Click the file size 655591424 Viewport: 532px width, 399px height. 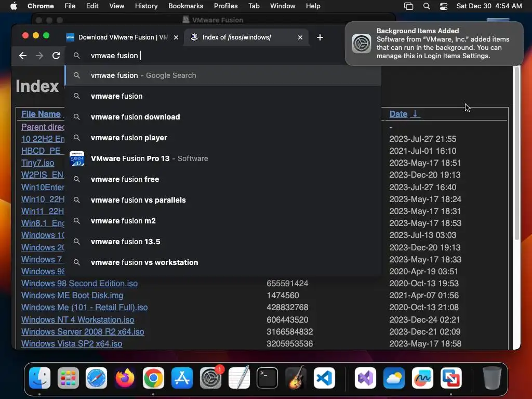[x=287, y=283]
